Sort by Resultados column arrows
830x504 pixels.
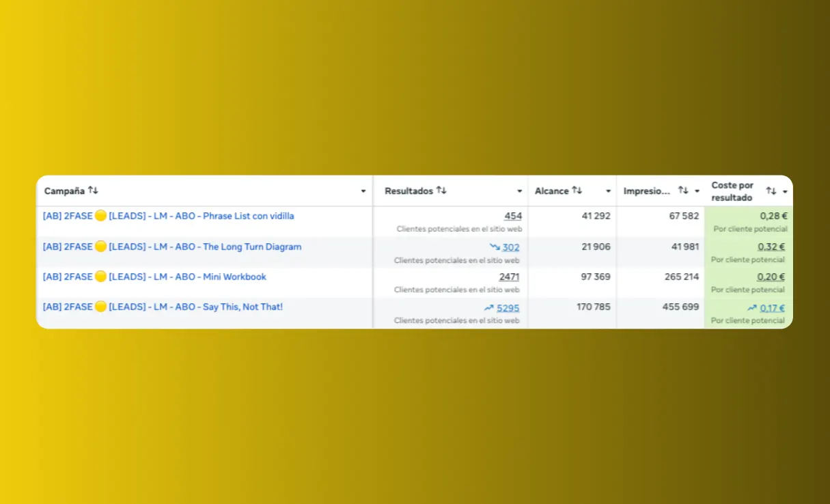(441, 191)
